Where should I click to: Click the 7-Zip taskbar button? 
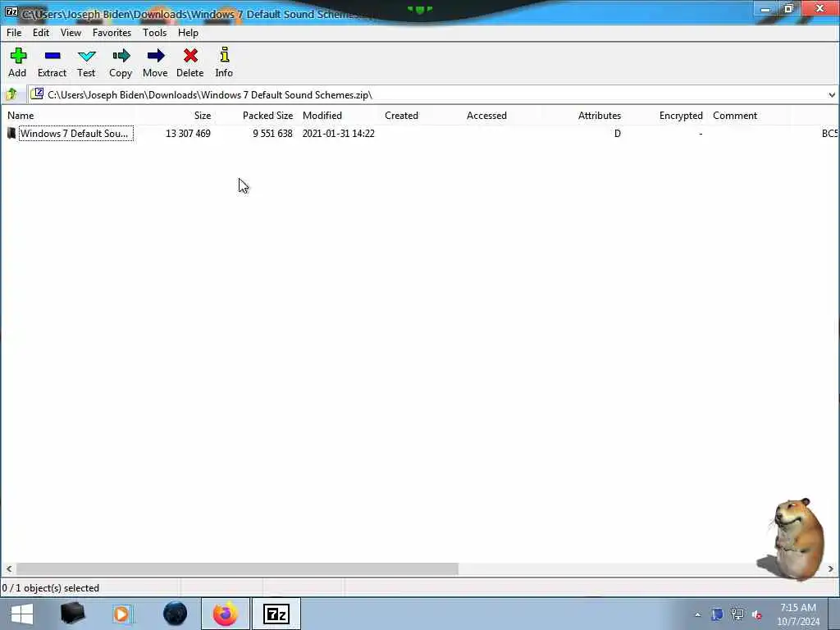pyautogui.click(x=276, y=614)
